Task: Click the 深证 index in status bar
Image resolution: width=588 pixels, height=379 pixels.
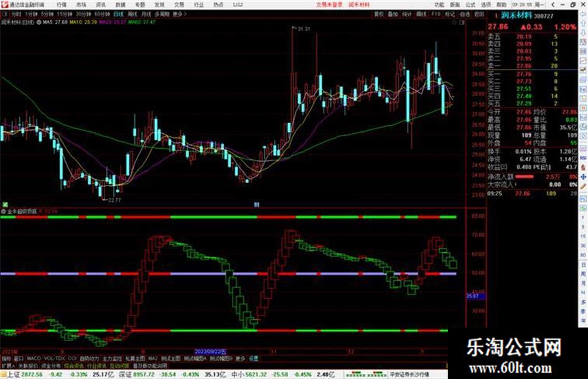Action: 125,375
